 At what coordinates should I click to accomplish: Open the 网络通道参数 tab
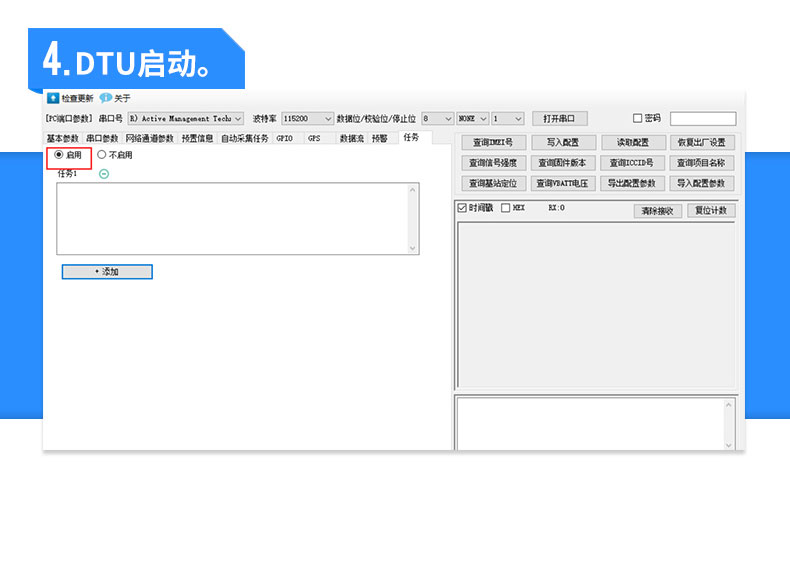point(149,138)
